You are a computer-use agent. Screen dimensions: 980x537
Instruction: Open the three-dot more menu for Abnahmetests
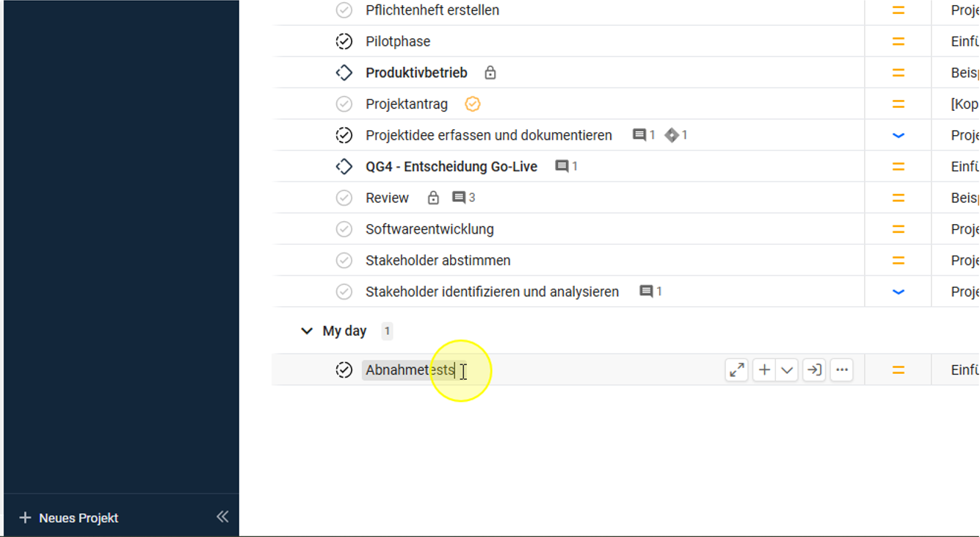click(x=842, y=370)
